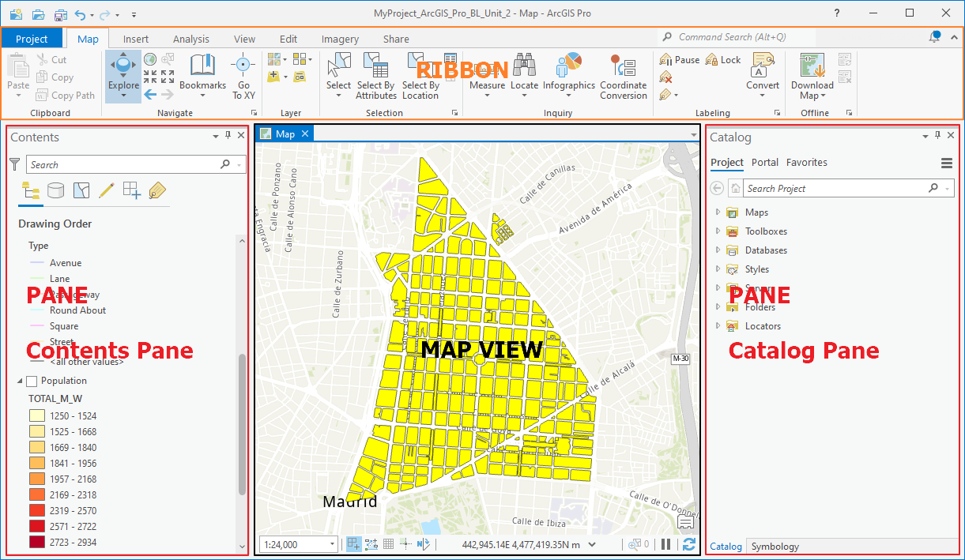Open the Measure tool dropdown arrow

[x=487, y=96]
